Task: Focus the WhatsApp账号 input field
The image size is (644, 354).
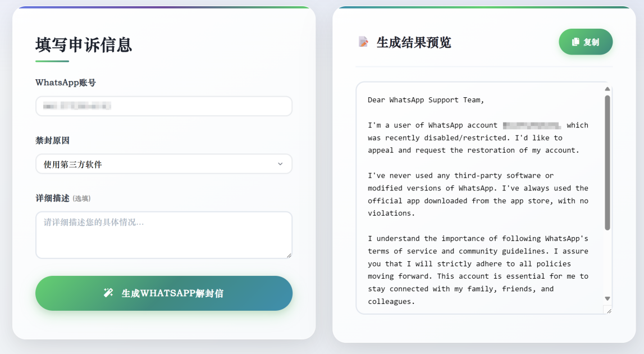Action: [x=164, y=106]
